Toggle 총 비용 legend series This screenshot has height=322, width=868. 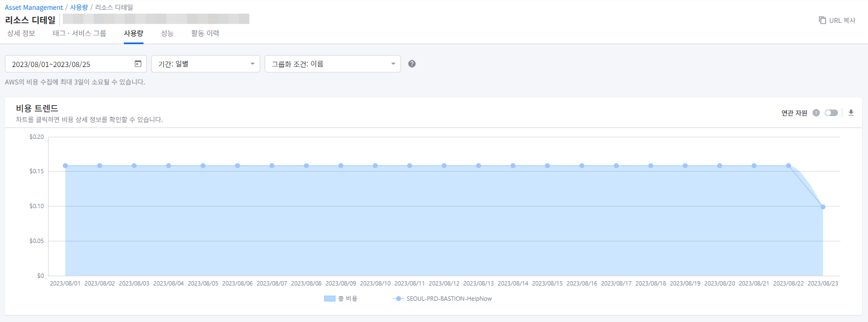tap(341, 299)
